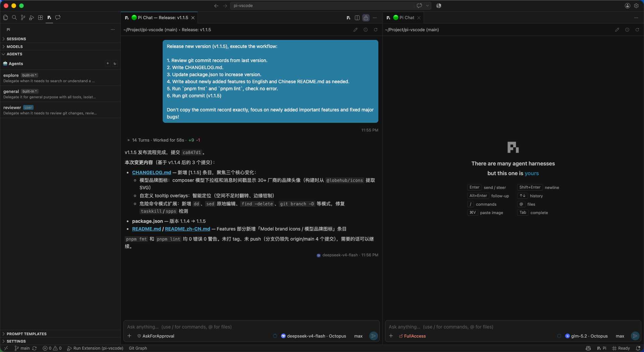Add a new agent with the plus icon
644x352 pixels.
108,63
